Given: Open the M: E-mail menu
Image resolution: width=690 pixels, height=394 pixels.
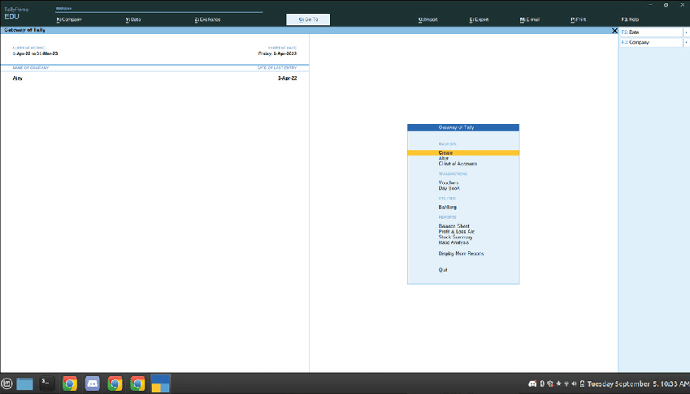Looking at the screenshot, I should point(529,19).
